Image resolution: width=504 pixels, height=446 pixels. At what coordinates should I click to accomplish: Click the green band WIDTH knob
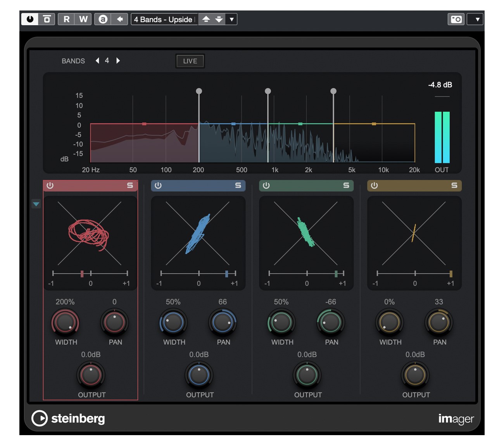click(281, 322)
